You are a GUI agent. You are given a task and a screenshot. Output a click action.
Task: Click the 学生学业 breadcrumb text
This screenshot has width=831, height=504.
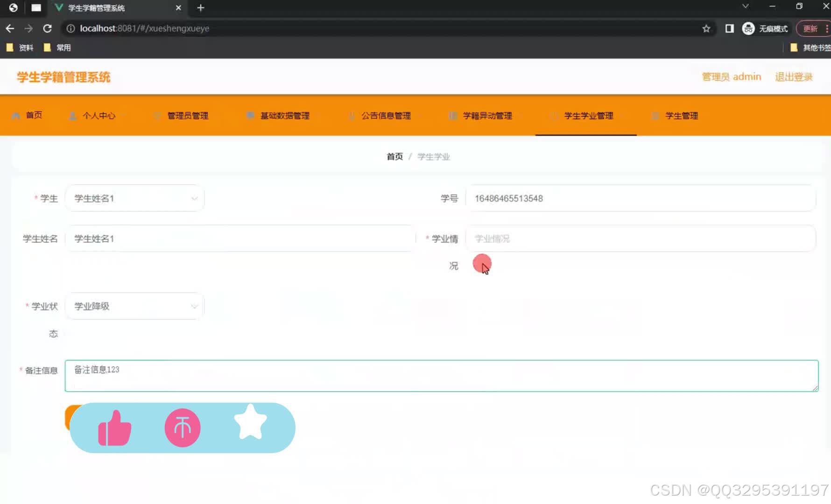click(434, 157)
